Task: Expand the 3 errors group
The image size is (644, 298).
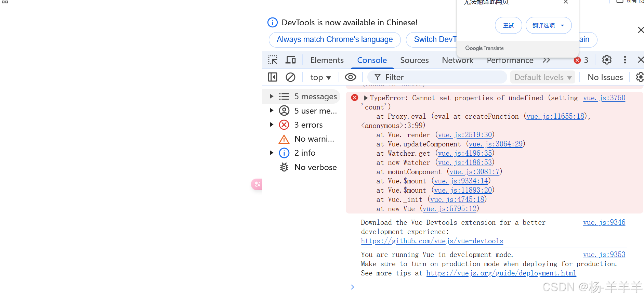Action: 271,125
